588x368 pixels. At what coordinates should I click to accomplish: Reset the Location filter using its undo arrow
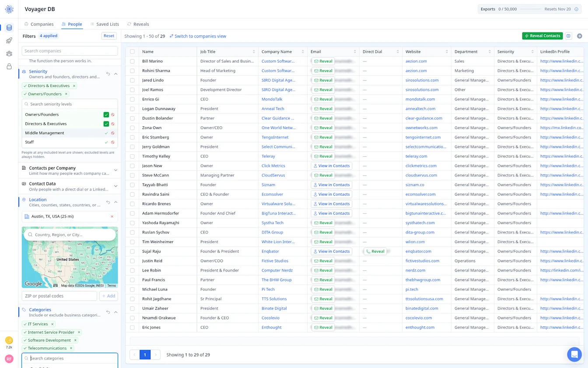(x=108, y=202)
